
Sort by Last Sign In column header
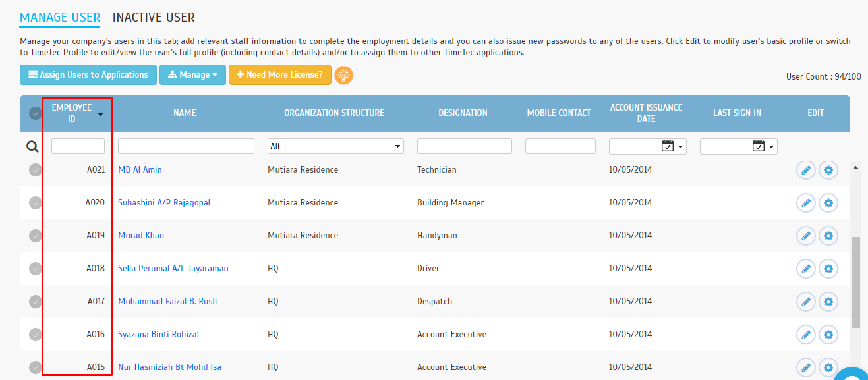coord(737,113)
